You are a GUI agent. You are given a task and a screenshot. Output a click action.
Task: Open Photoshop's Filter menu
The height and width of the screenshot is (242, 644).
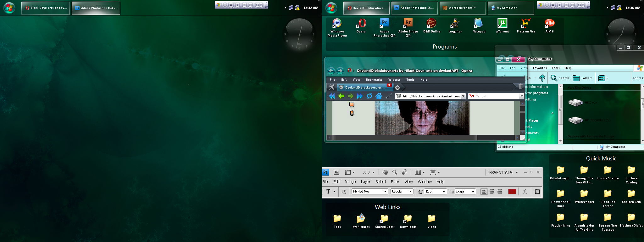395,182
